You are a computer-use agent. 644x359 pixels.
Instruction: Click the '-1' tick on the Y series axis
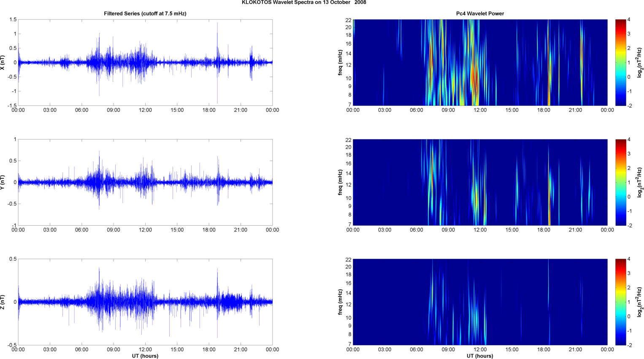click(14, 226)
